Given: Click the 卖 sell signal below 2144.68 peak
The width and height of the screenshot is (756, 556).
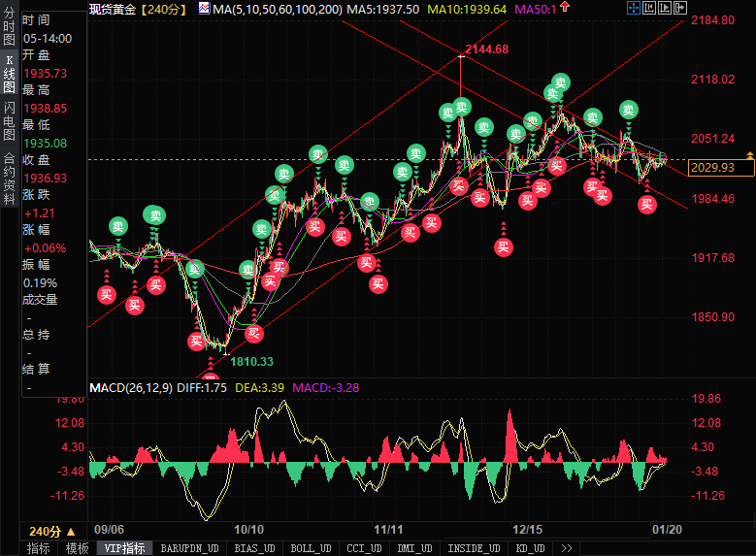Looking at the screenshot, I should [x=448, y=113].
